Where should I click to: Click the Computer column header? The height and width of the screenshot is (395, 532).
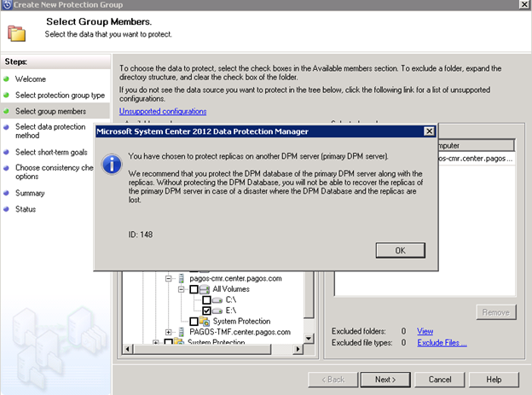[x=476, y=146]
